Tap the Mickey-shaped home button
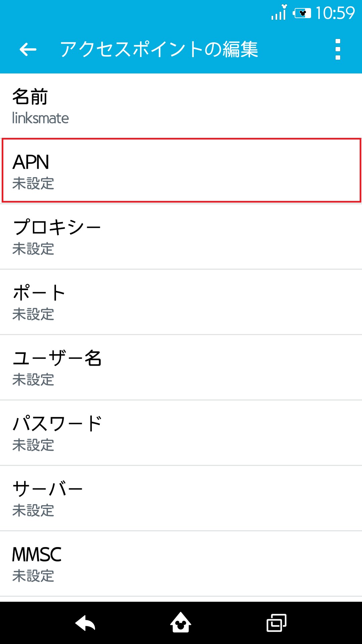 tap(181, 623)
